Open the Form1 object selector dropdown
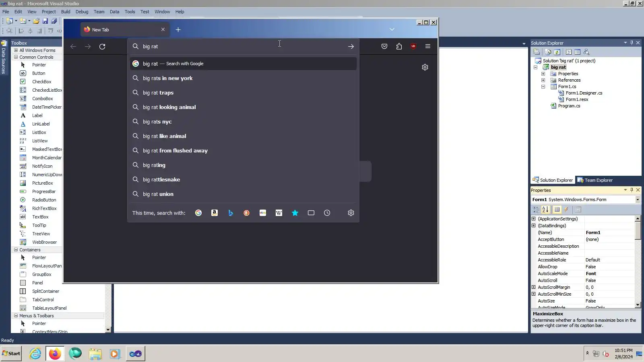 (x=638, y=200)
